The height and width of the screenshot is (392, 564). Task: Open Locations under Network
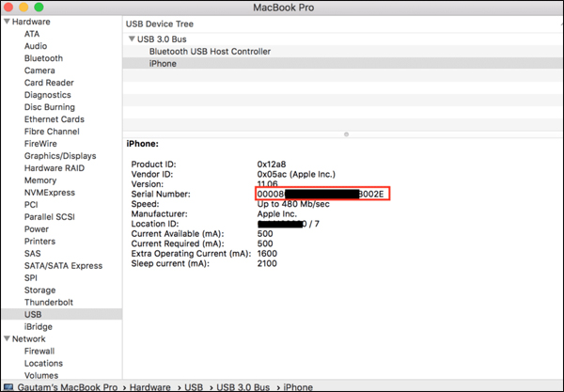point(43,364)
